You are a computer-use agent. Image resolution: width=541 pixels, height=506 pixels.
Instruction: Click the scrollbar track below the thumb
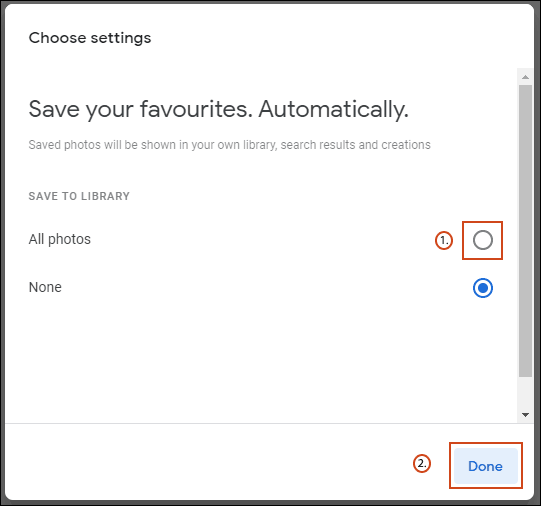pos(525,393)
